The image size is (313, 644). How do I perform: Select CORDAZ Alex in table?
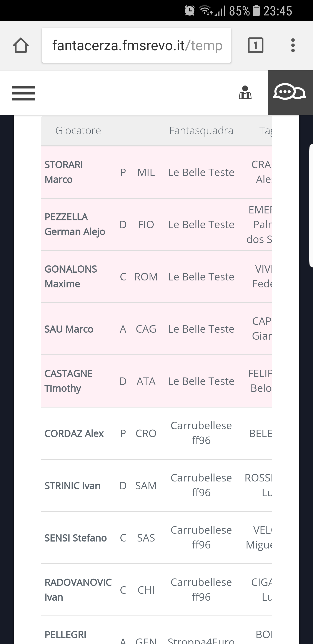[x=74, y=433]
